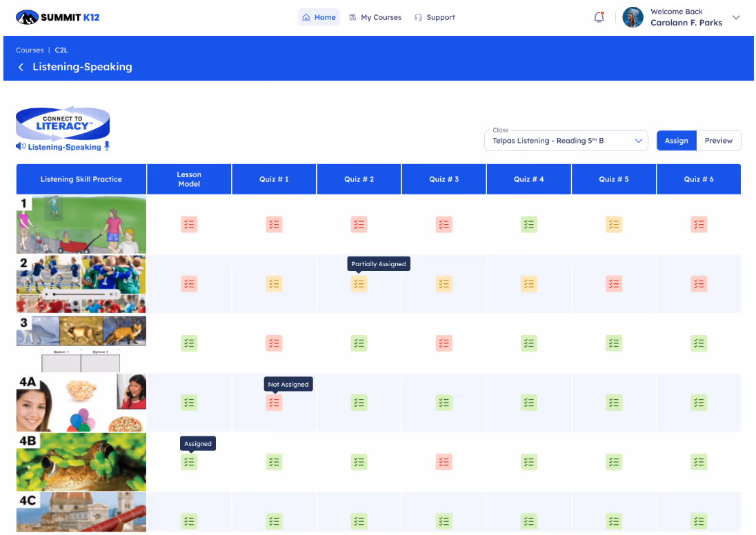Click row 4B Quiz # 6 assignment icon
The width and height of the screenshot is (756, 535).
click(x=699, y=462)
